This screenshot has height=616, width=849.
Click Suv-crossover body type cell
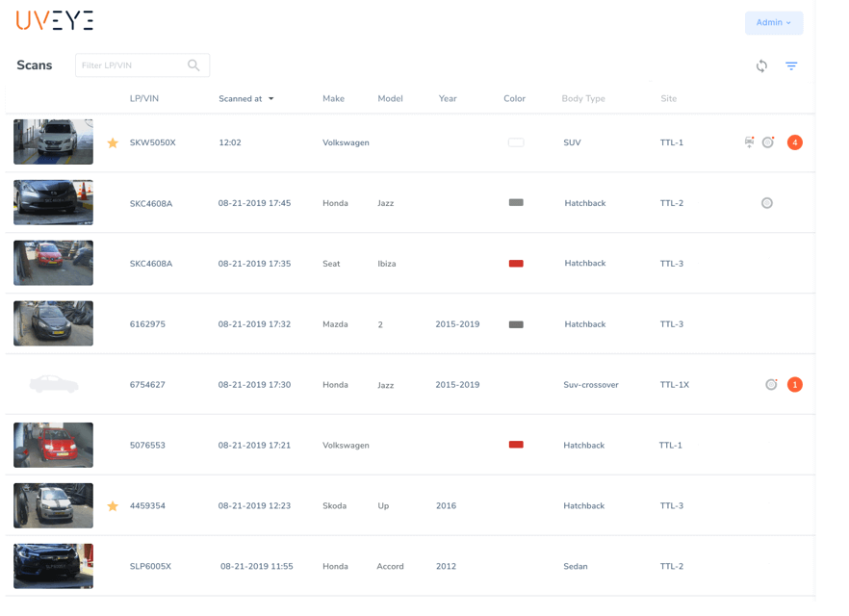[591, 385]
